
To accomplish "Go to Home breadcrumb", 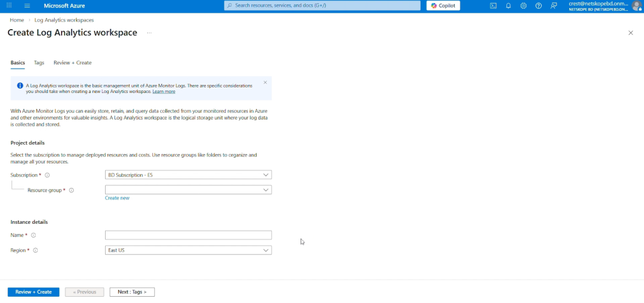I will point(17,20).
